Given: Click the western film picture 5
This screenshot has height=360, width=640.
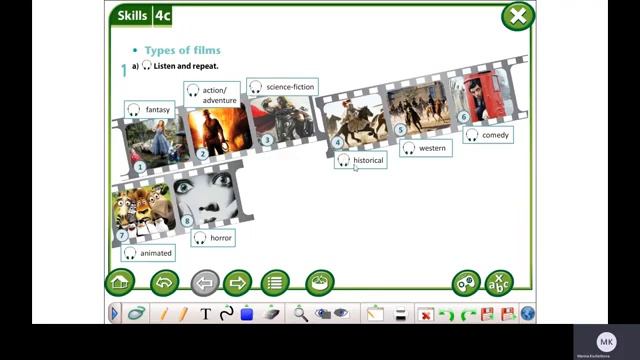Looking at the screenshot, I should pyautogui.click(x=420, y=108).
